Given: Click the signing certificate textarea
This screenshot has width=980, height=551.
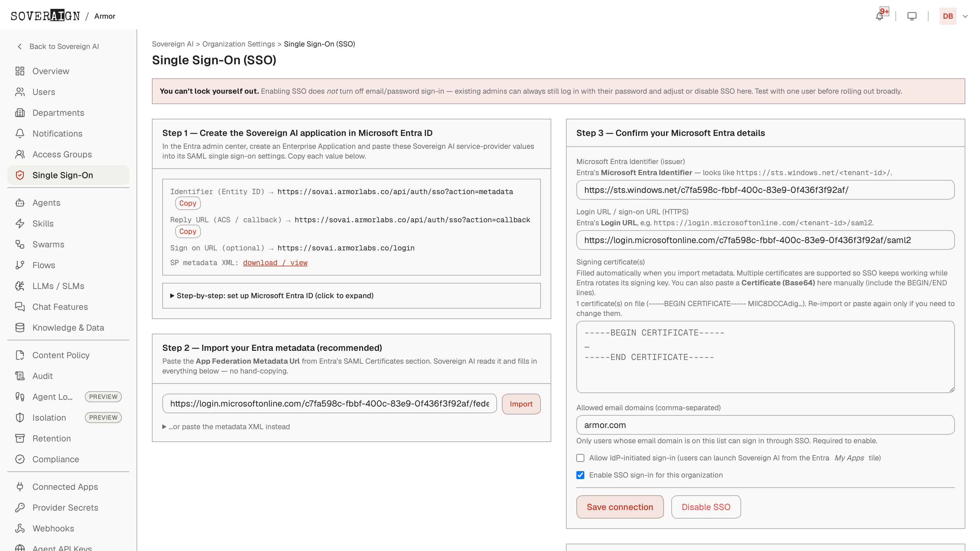Looking at the screenshot, I should pos(765,357).
